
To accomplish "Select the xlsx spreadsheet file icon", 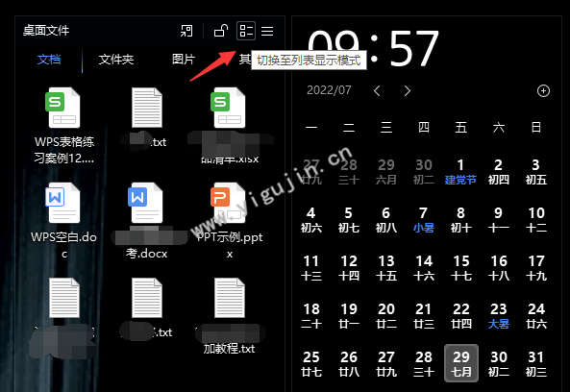I will (x=228, y=108).
